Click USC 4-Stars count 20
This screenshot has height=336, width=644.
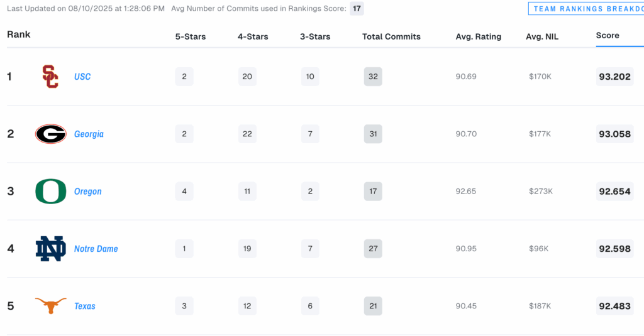[x=247, y=77]
